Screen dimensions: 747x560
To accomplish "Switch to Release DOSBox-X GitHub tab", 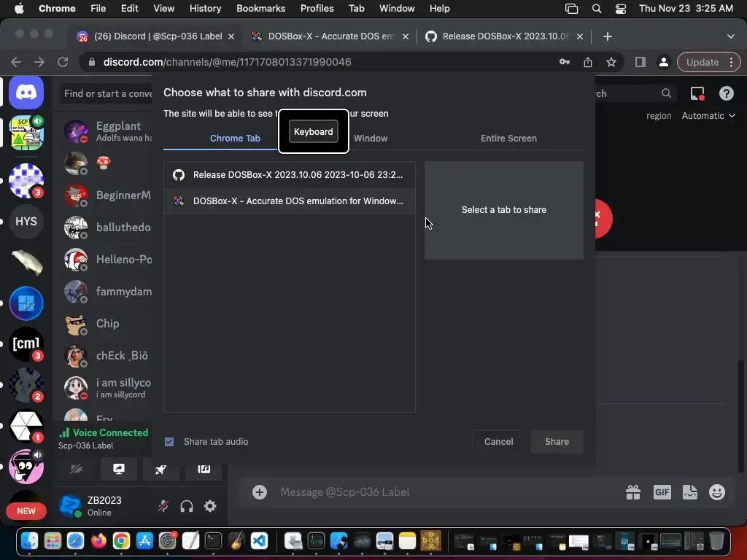I will [505, 36].
